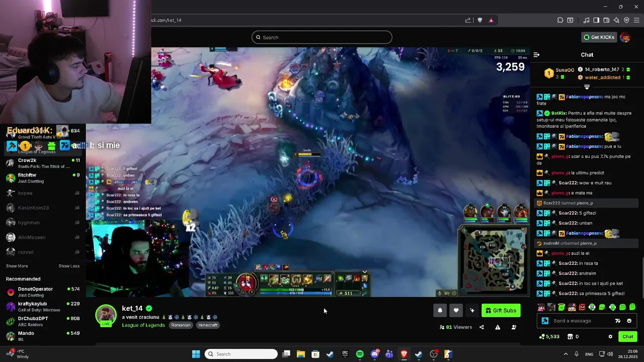Collapse chat with the arrow-lines icon

point(536,55)
